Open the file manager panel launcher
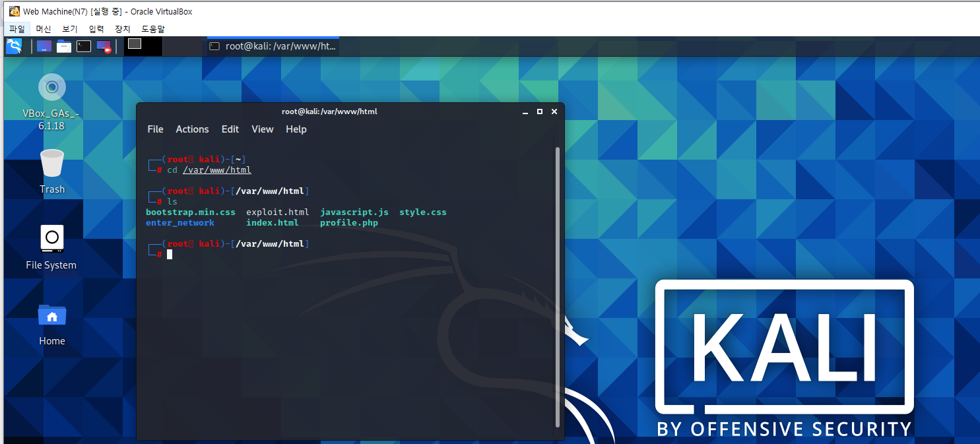Image resolution: width=980 pixels, height=444 pixels. coord(64,46)
